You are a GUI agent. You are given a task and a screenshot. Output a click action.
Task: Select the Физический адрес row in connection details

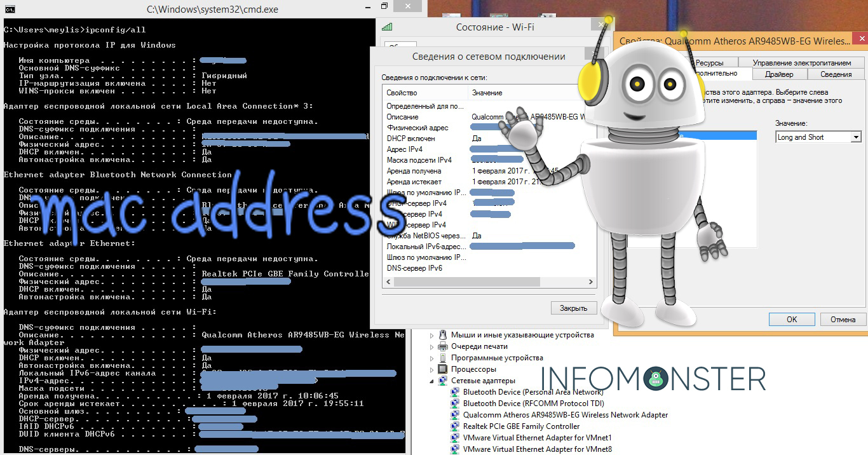tap(489, 128)
